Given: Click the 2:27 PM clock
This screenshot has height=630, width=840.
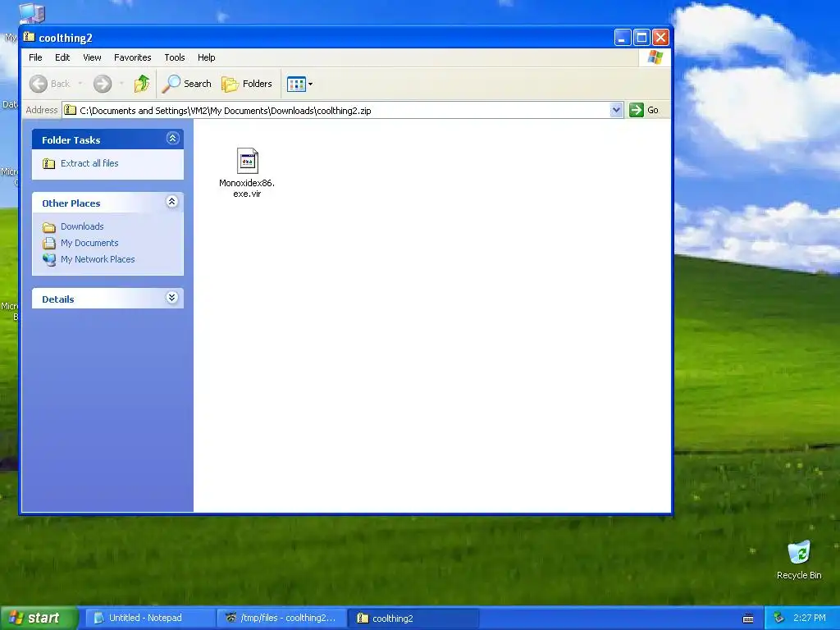Looking at the screenshot, I should point(810,618).
